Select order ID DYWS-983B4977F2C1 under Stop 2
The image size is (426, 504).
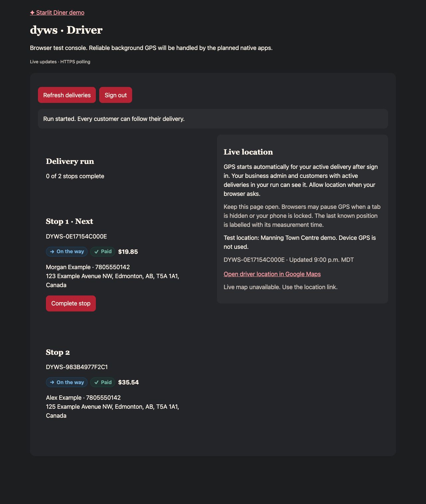(77, 367)
